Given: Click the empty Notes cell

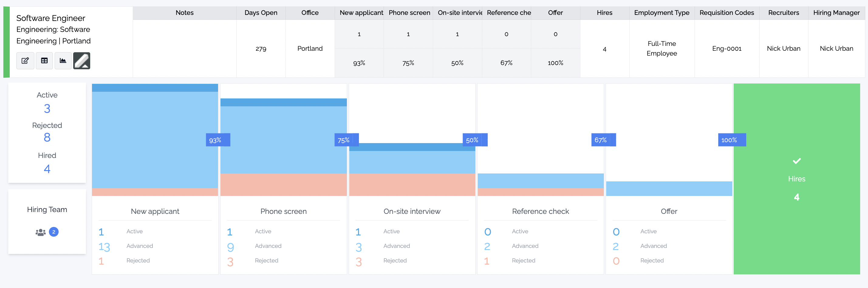Looking at the screenshot, I should pos(184,49).
